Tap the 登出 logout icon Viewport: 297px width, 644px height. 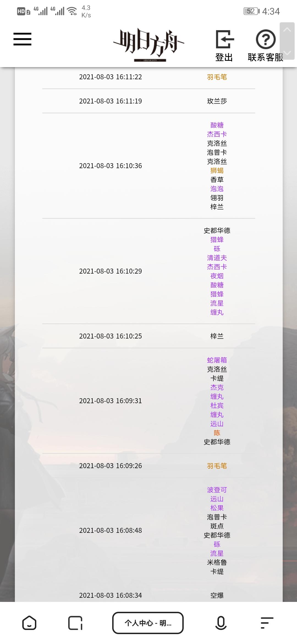coord(224,46)
